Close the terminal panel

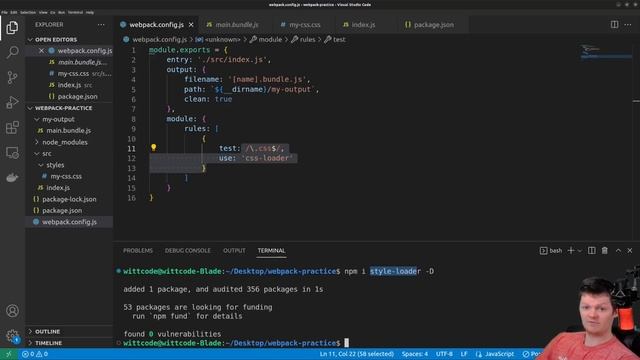630,250
